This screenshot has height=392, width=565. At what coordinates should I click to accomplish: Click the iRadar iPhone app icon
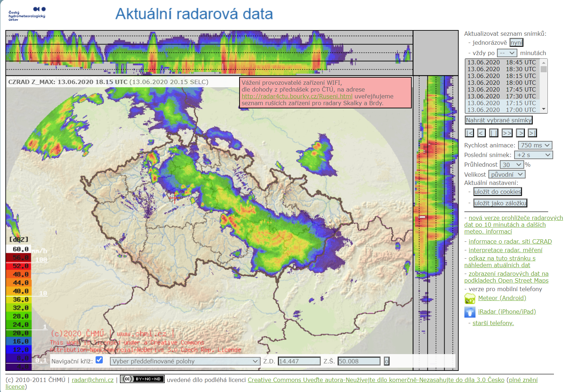(x=470, y=312)
